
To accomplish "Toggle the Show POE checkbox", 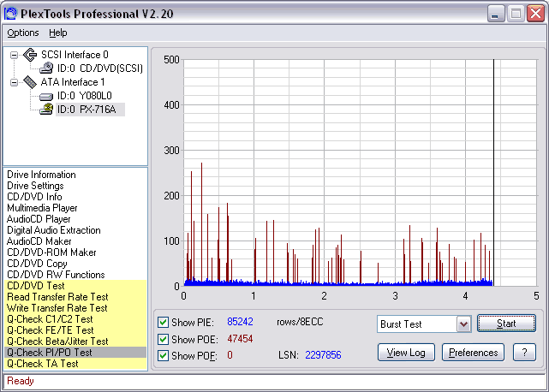I will 163,339.
